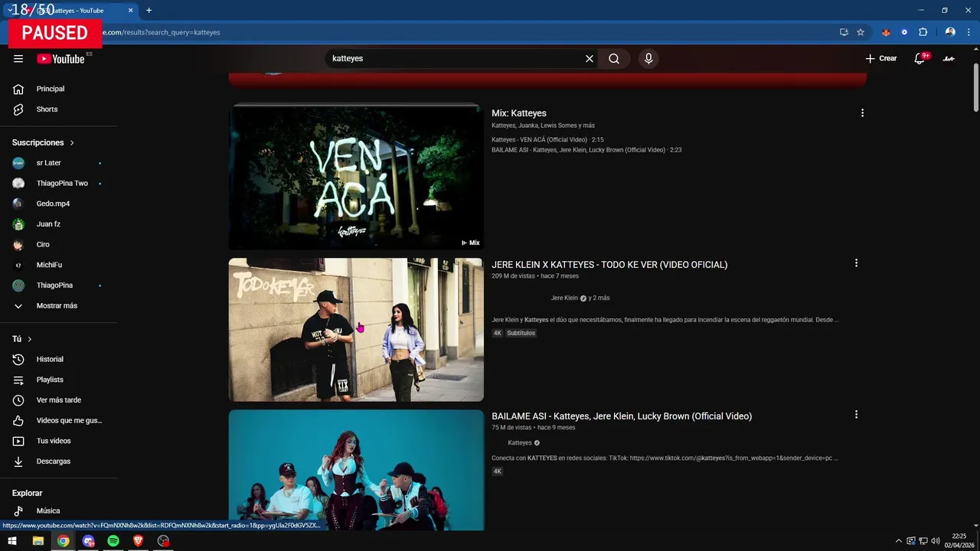Open the Jere Klein channel name

(x=564, y=298)
